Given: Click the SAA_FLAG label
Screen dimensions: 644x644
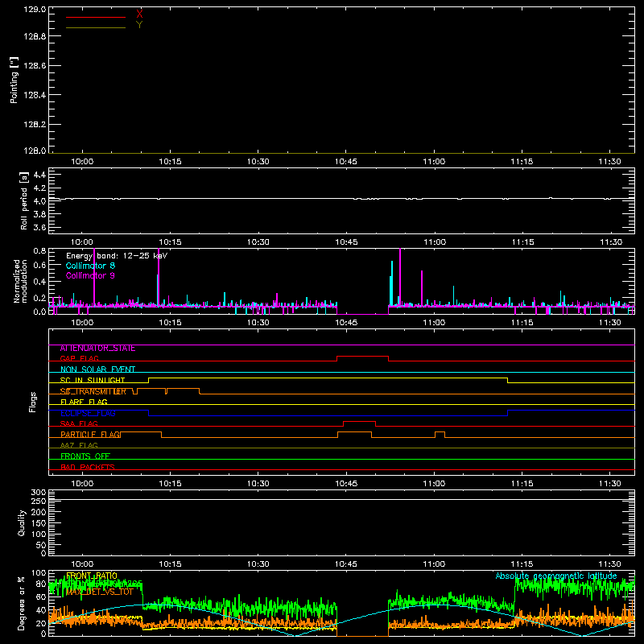Looking at the screenshot, I should [79, 424].
